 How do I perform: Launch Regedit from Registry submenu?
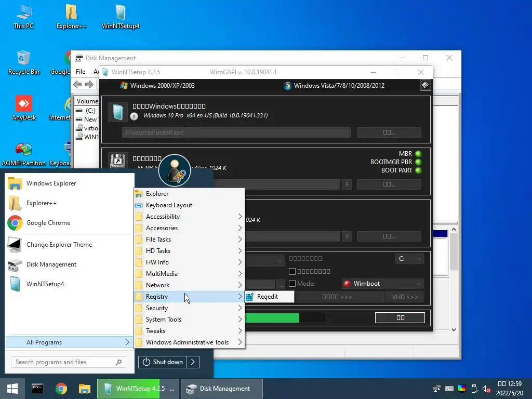coord(270,297)
